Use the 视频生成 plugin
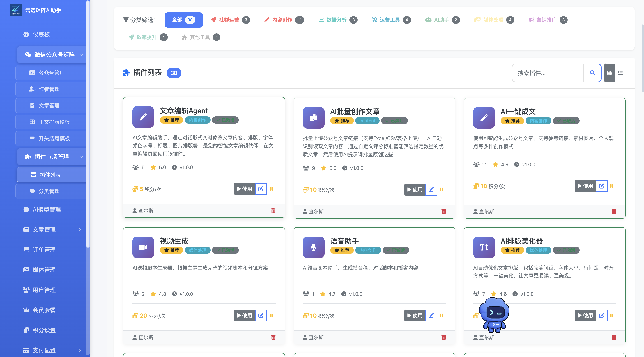644x357 pixels. click(245, 316)
